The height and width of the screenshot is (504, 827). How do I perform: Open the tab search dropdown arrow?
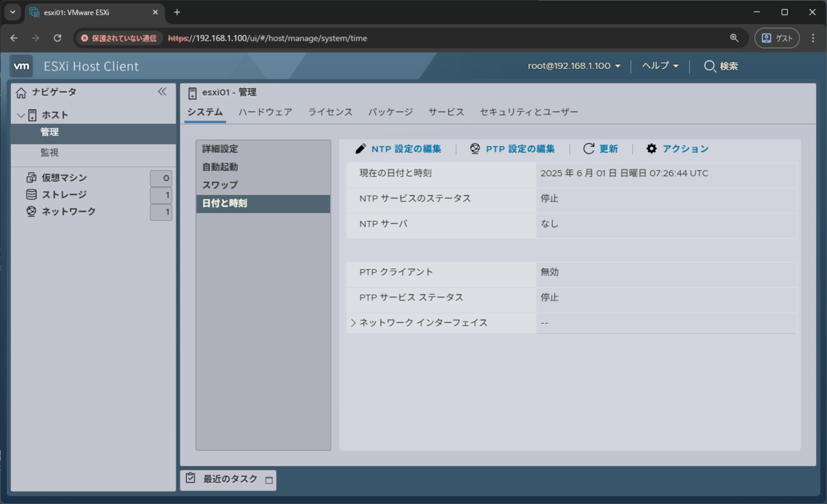(x=13, y=12)
